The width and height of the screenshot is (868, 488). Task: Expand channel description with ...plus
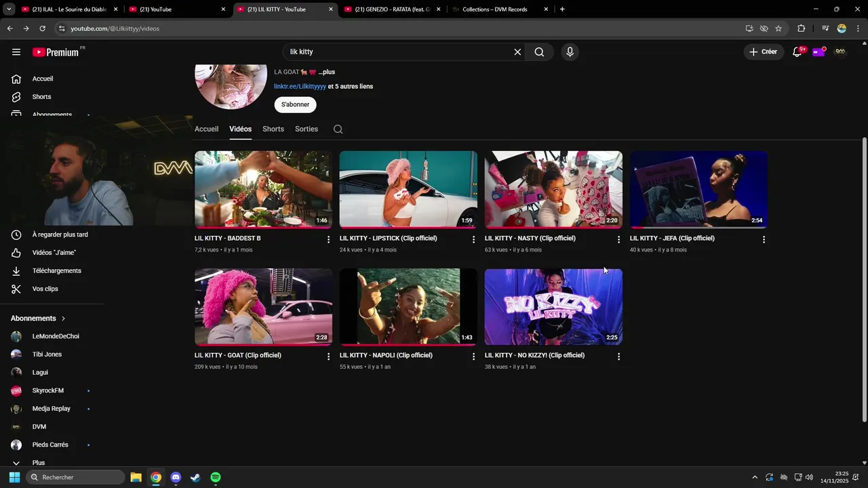(x=327, y=72)
